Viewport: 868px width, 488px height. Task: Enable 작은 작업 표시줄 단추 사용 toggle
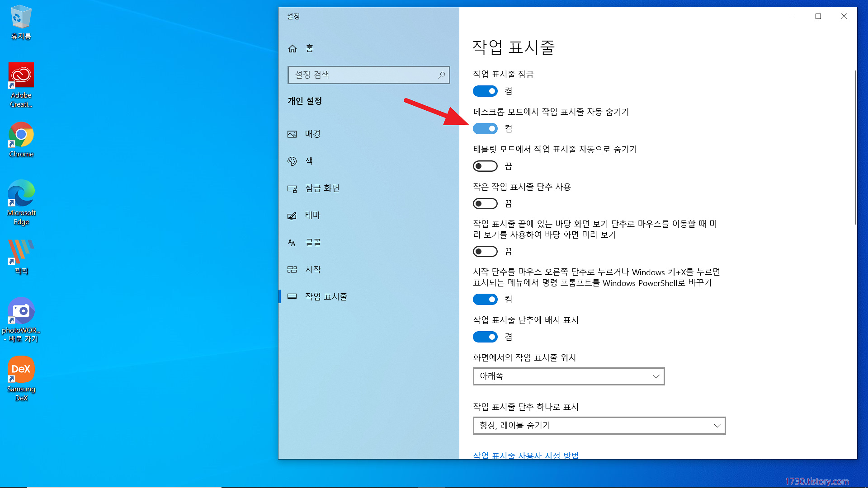pyautogui.click(x=485, y=204)
